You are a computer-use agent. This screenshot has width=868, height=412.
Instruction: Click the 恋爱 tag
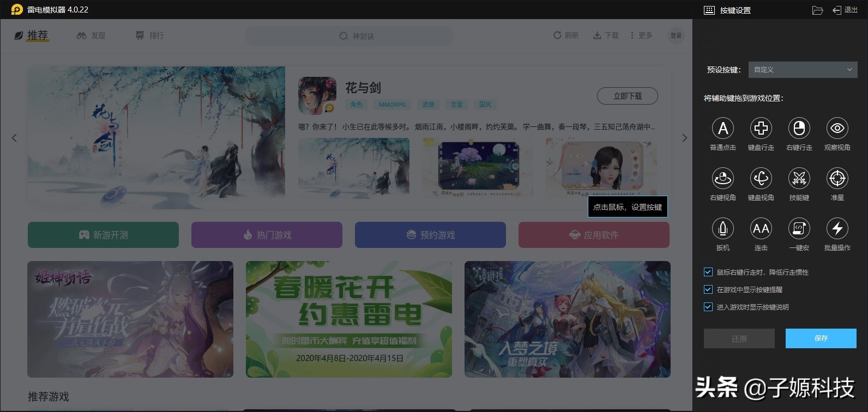457,105
